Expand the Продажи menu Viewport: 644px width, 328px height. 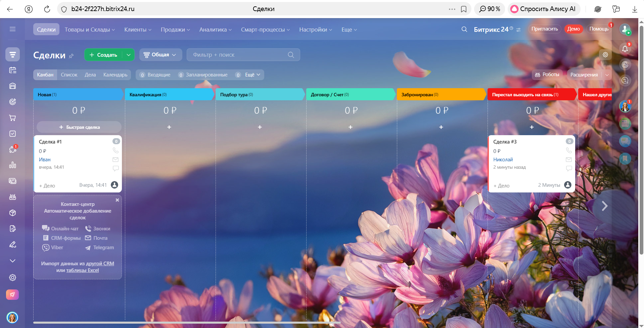175,30
